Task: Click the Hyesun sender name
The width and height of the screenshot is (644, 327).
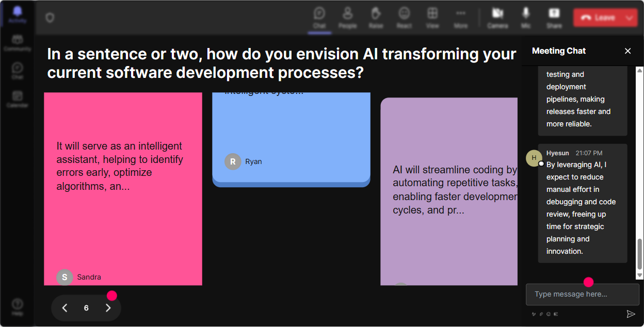Action: (558, 153)
